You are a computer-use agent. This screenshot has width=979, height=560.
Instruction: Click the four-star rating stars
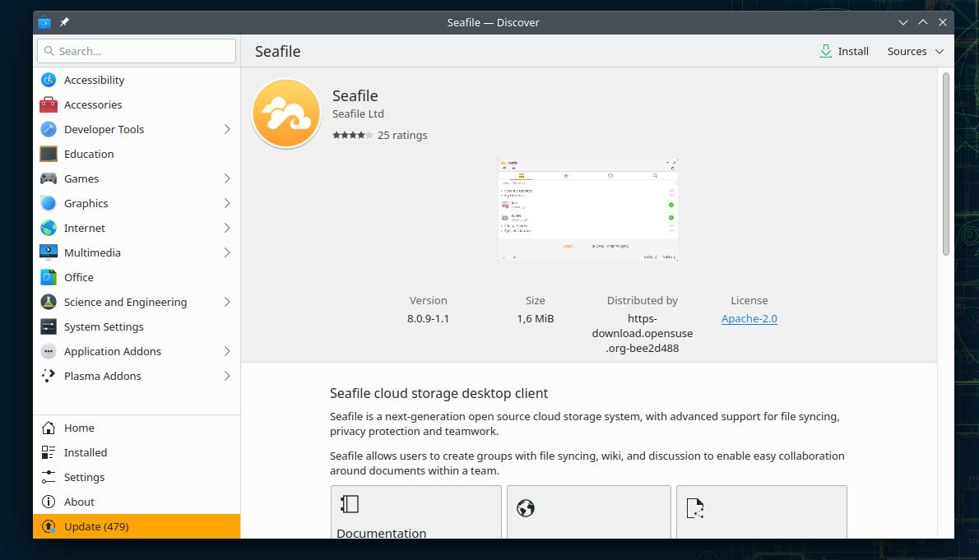pyautogui.click(x=352, y=135)
